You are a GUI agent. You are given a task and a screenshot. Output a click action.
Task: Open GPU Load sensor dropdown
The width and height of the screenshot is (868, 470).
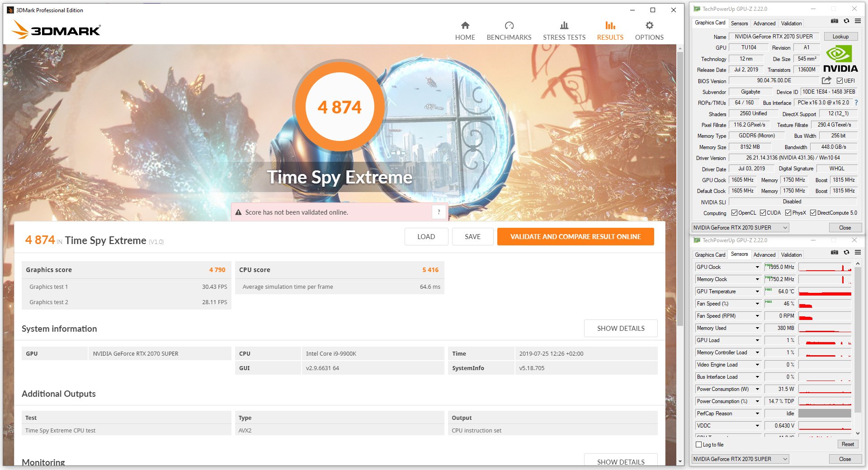pos(757,340)
